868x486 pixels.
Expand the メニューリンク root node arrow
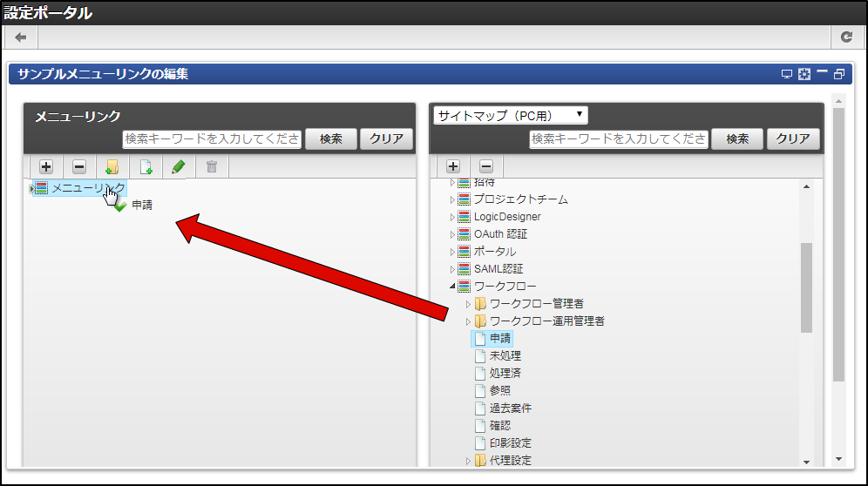click(x=31, y=189)
